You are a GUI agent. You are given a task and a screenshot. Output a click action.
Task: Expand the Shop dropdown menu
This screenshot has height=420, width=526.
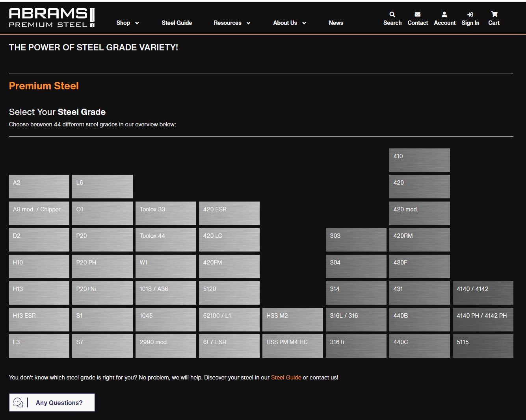(127, 23)
